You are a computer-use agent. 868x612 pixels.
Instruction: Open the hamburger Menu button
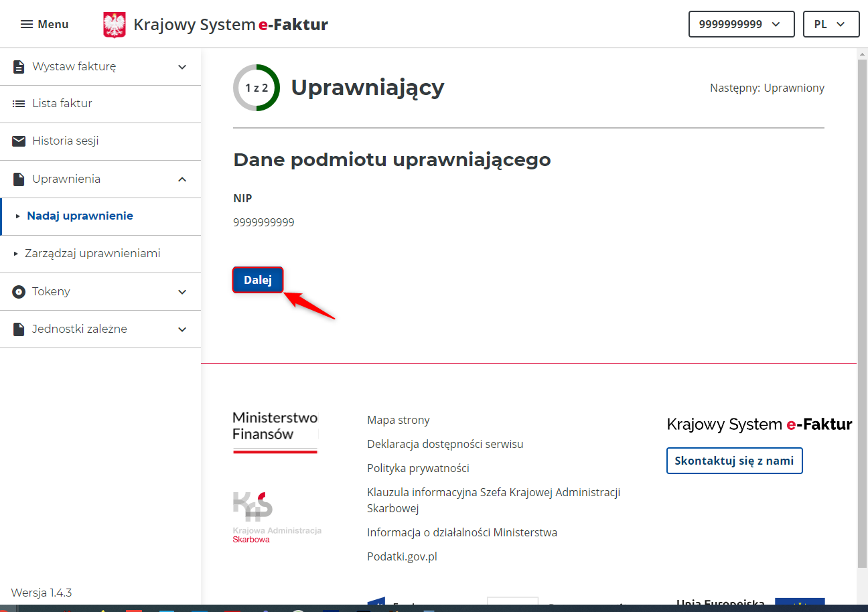point(44,24)
